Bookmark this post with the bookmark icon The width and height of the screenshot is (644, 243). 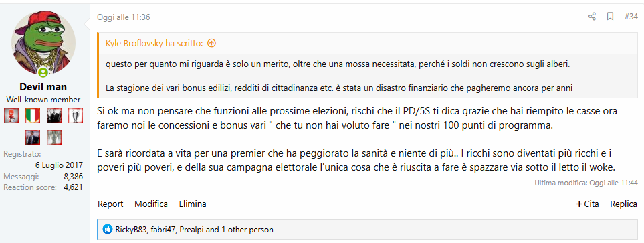(611, 17)
